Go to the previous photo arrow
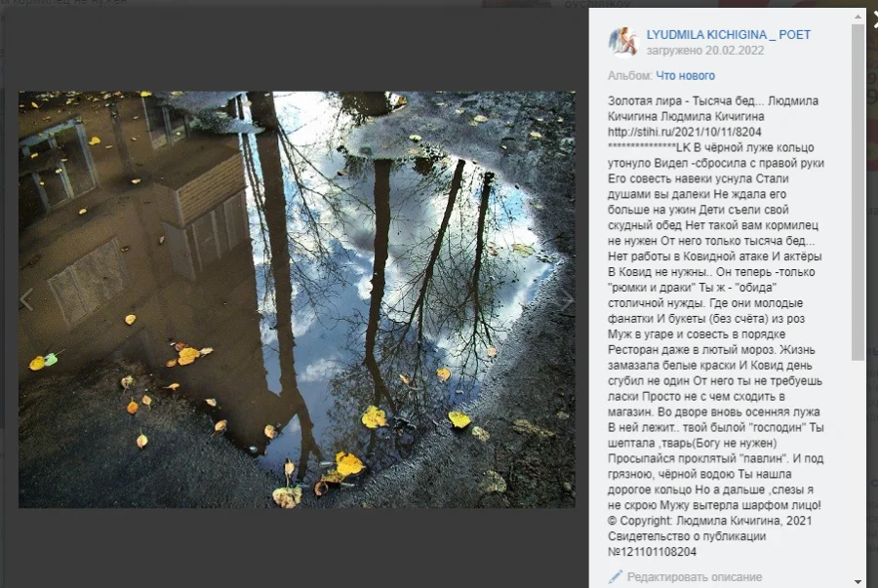Image resolution: width=878 pixels, height=588 pixels. pos(26,299)
